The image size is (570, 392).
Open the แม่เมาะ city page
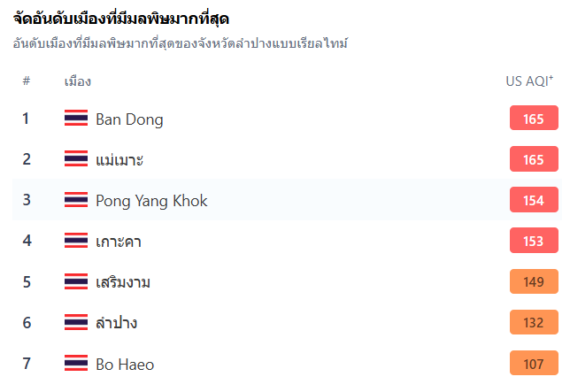tap(119, 160)
